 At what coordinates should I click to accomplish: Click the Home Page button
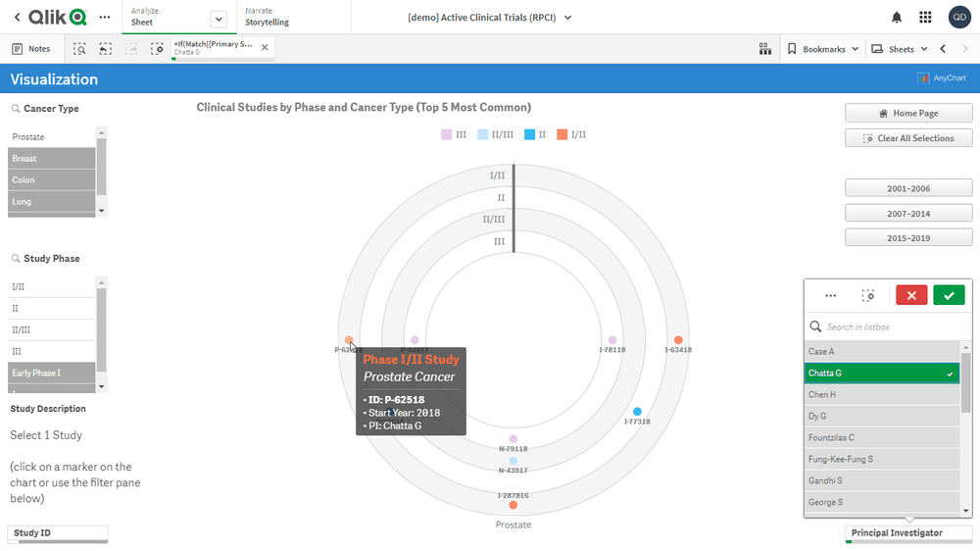(908, 114)
